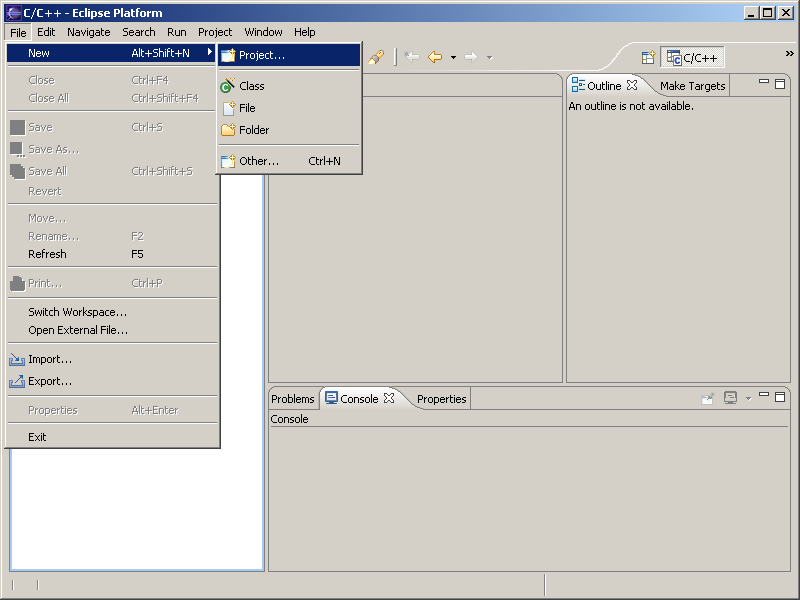Click the Class icon in New submenu
Image resolution: width=800 pixels, height=600 pixels.
[227, 86]
